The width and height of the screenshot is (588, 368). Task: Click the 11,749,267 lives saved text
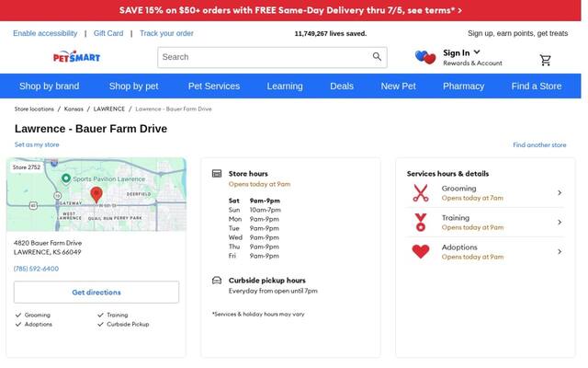pos(331,33)
